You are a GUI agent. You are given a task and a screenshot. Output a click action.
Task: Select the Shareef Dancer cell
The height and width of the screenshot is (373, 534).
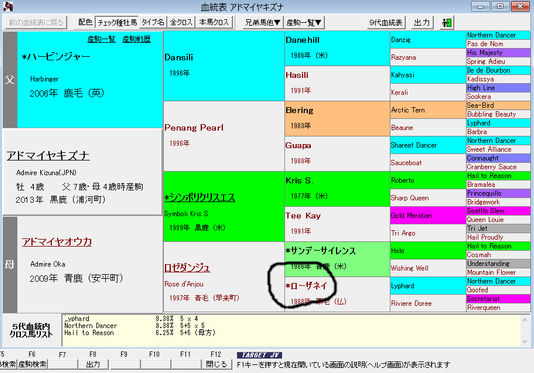(428, 145)
